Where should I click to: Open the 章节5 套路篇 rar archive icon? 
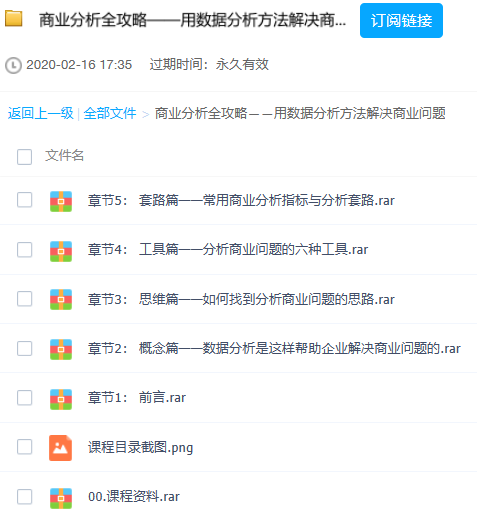(x=61, y=201)
